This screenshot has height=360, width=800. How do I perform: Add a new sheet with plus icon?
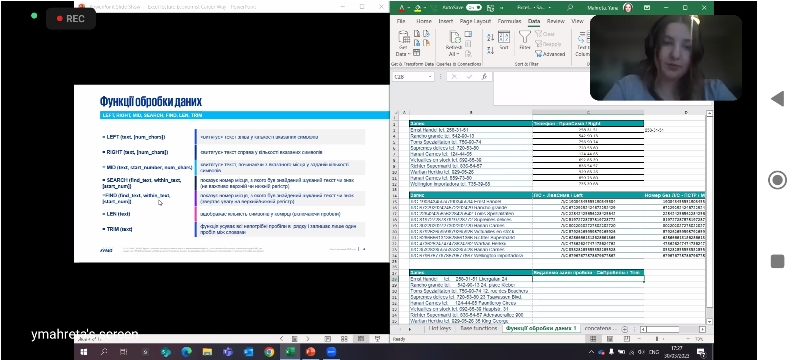(x=625, y=329)
